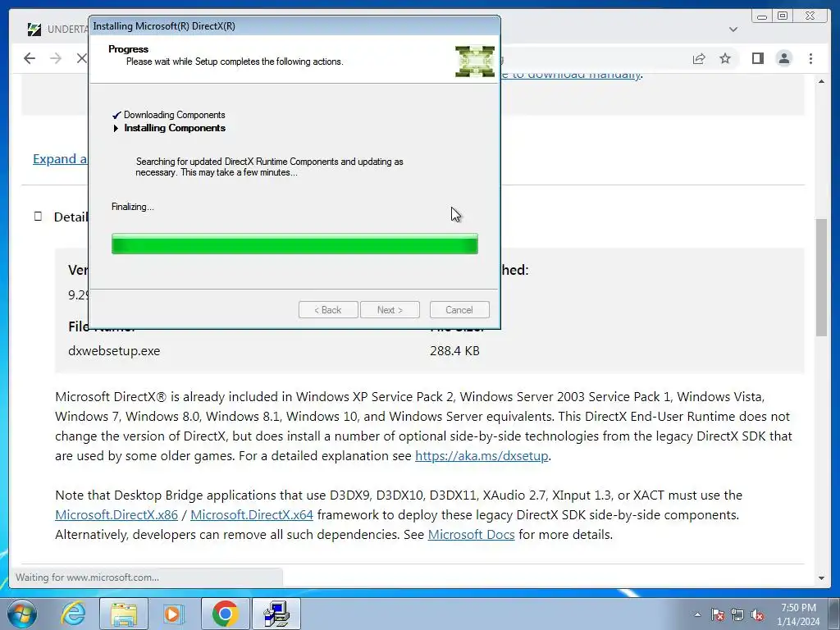Click the page scrollbar down arrow

(x=821, y=578)
